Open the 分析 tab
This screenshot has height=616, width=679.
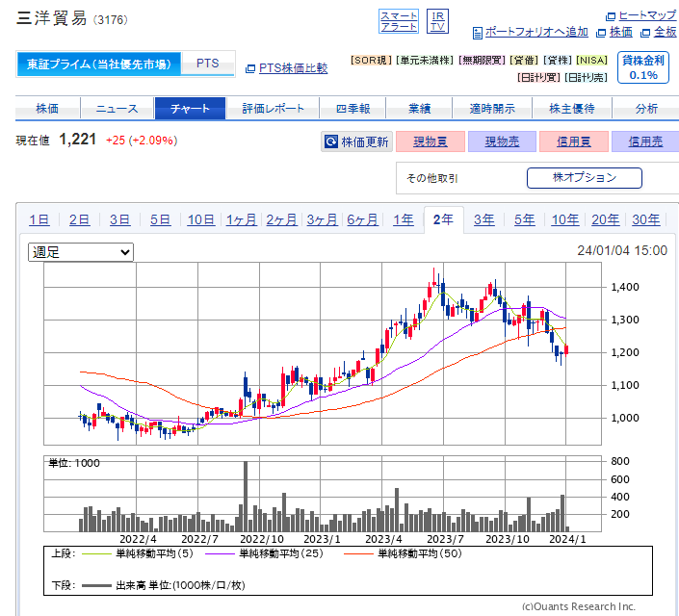click(x=646, y=108)
